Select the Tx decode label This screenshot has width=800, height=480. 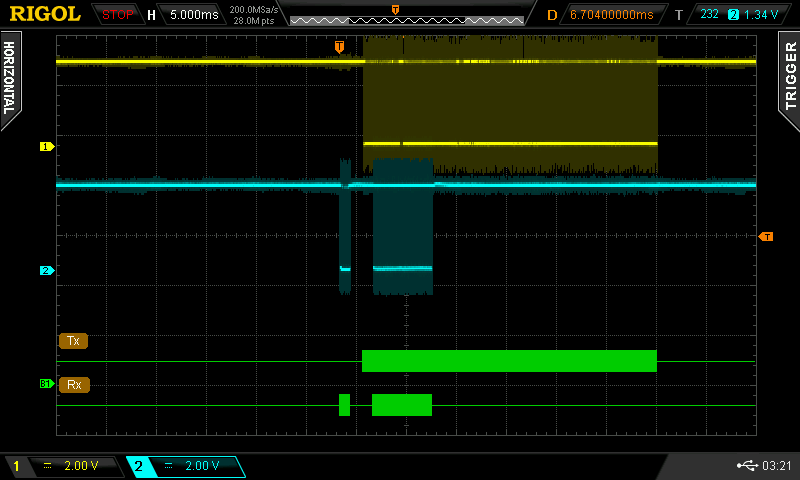(73, 341)
